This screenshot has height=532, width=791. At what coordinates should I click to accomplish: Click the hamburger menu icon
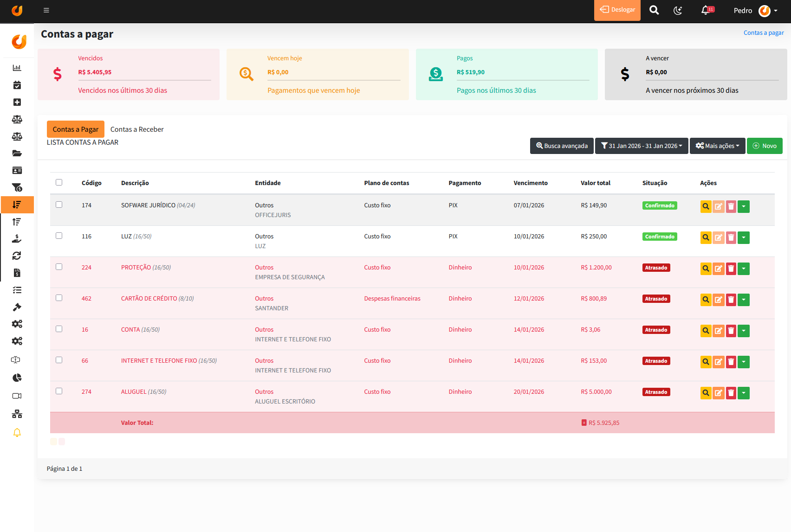(46, 10)
